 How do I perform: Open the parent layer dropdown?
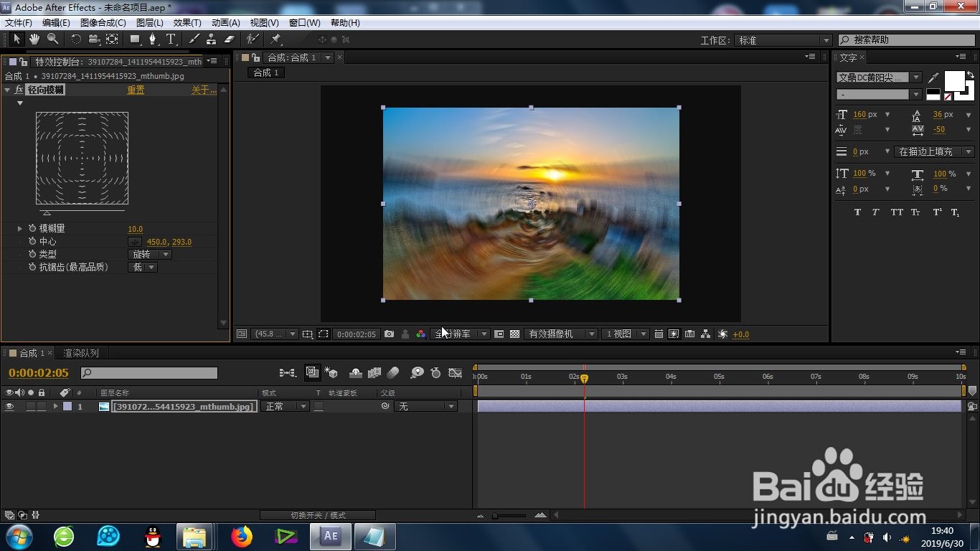tap(425, 407)
